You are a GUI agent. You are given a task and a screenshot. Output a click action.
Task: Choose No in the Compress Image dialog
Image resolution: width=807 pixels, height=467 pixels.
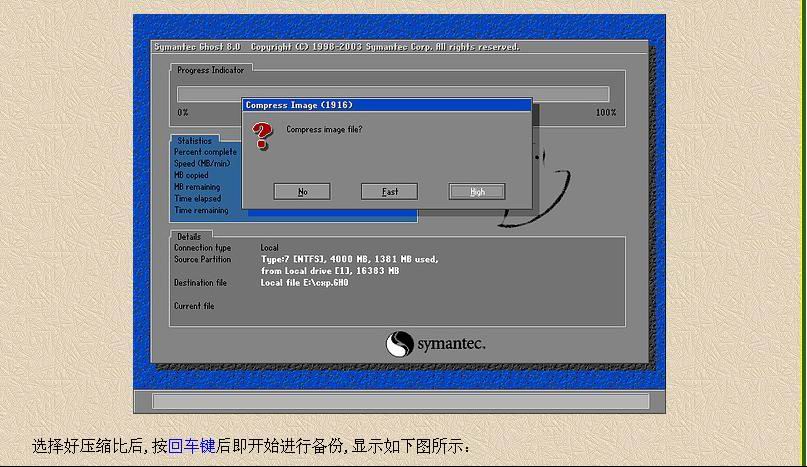pos(302,192)
